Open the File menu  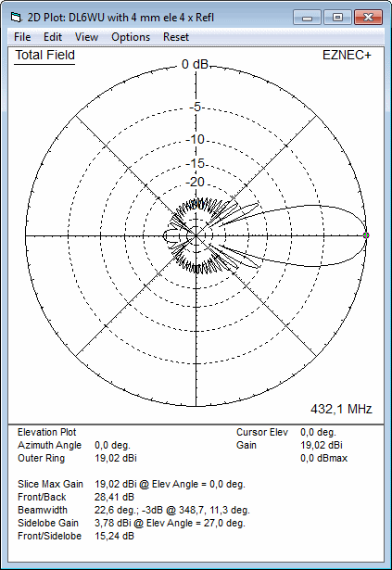pyautogui.click(x=22, y=37)
